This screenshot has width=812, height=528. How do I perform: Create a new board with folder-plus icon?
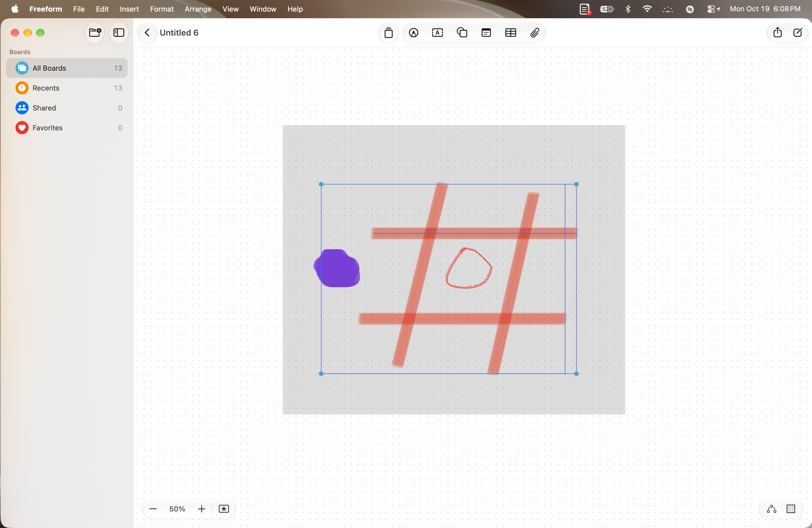click(94, 33)
